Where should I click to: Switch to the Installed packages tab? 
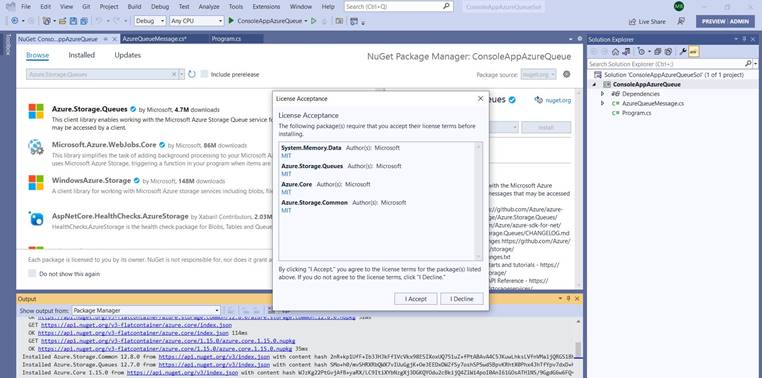(x=82, y=55)
